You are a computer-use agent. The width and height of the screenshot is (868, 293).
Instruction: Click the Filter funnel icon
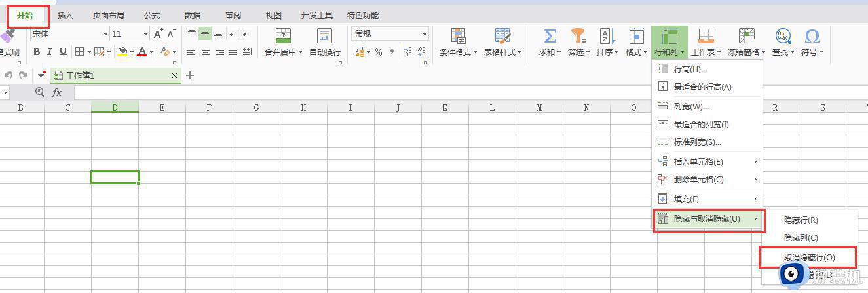[578, 36]
